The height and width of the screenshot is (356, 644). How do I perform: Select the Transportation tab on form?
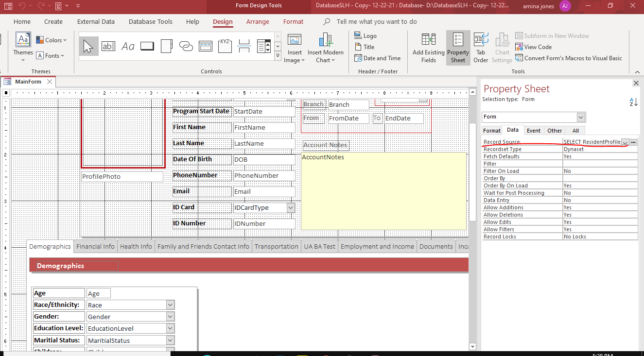(x=276, y=246)
